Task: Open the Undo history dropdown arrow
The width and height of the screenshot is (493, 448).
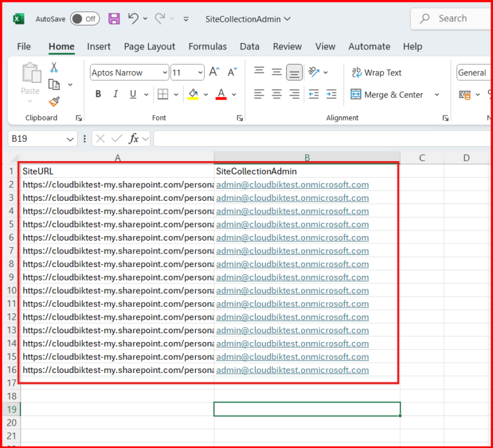Action: tap(145, 19)
